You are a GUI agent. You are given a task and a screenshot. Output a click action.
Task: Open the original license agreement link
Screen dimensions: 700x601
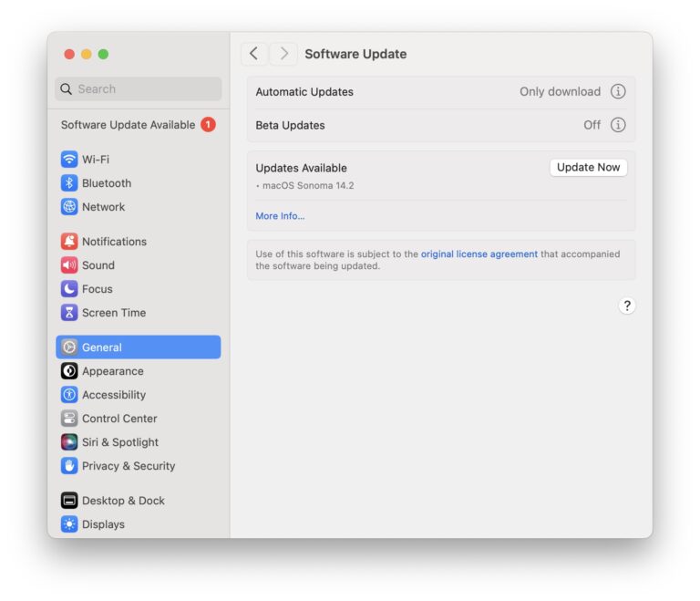tap(479, 254)
